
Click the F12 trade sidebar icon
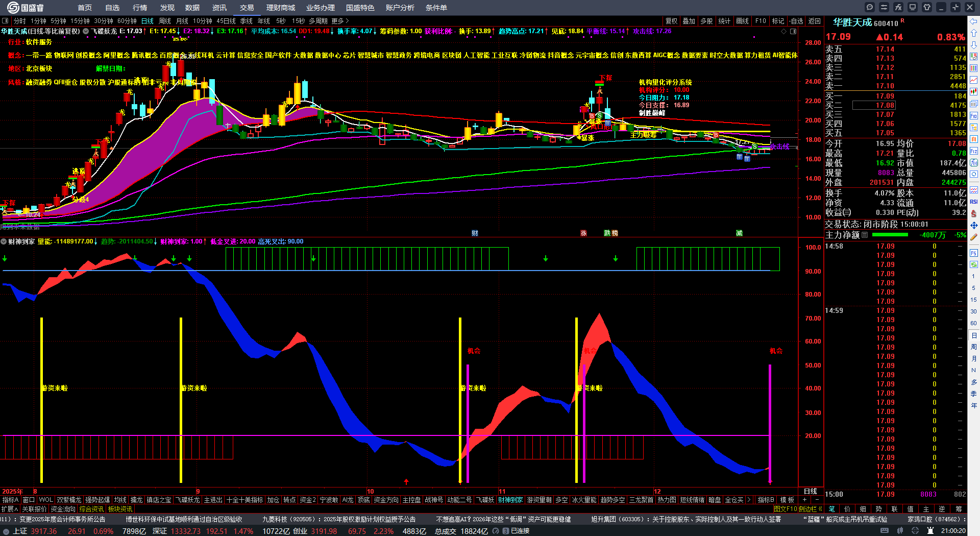pyautogui.click(x=974, y=151)
